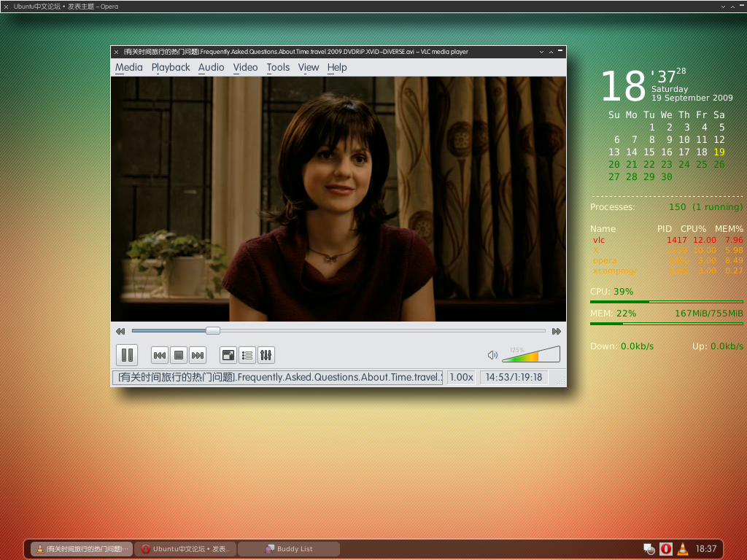Click the seek bar handle

point(213,330)
